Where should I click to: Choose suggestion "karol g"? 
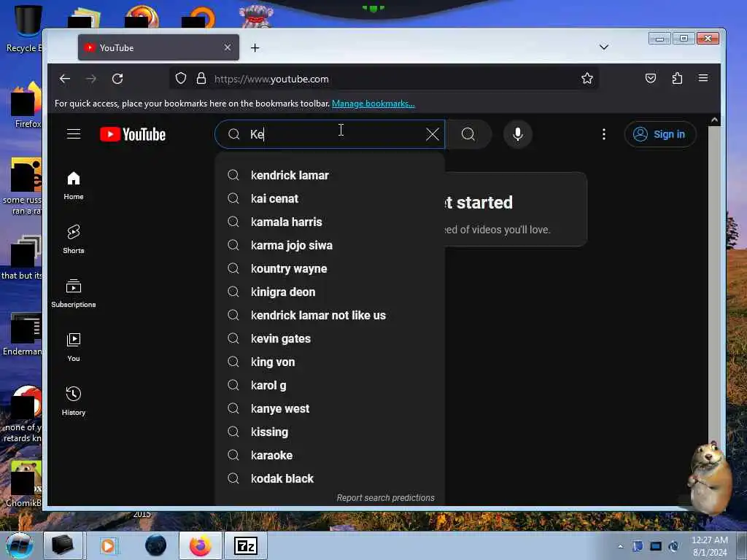click(x=330, y=385)
